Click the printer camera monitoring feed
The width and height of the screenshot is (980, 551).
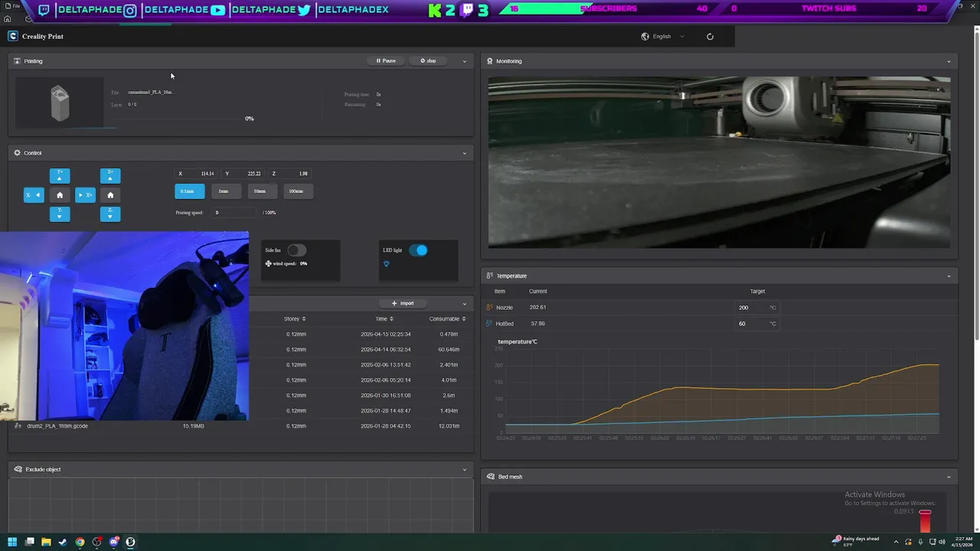[720, 162]
